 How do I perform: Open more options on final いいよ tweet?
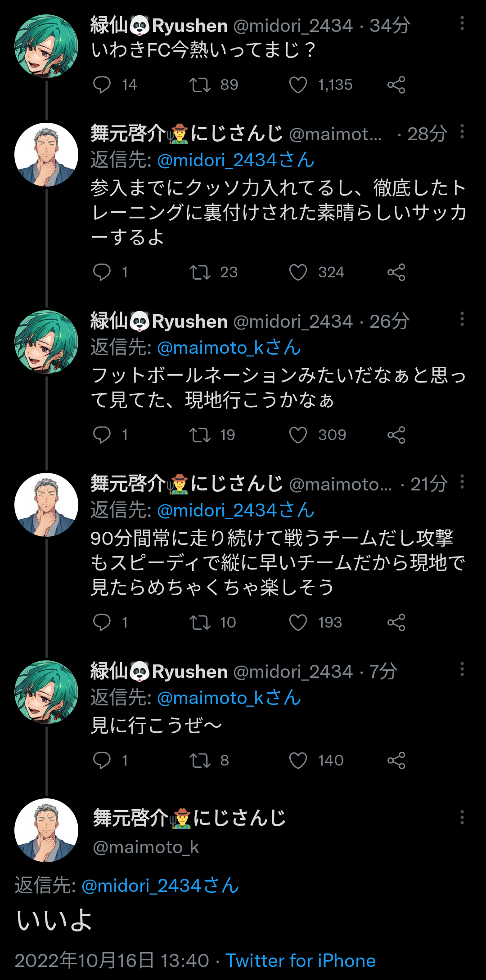point(462,817)
